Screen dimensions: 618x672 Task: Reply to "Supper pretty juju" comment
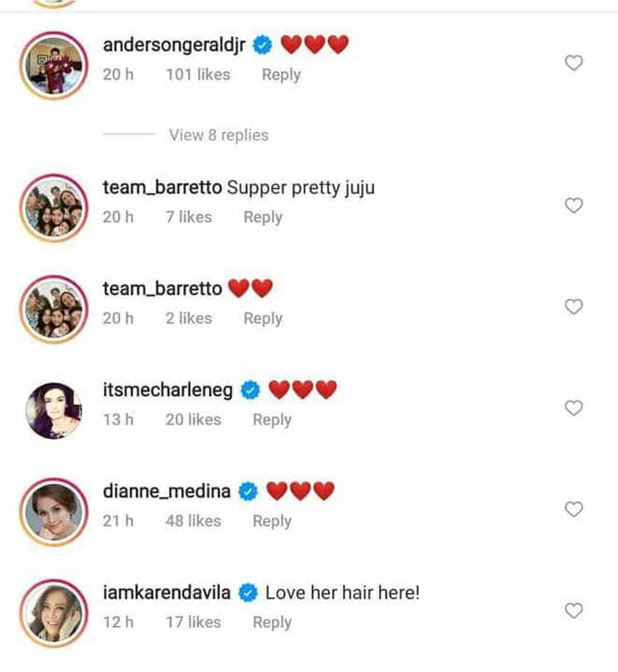[263, 217]
